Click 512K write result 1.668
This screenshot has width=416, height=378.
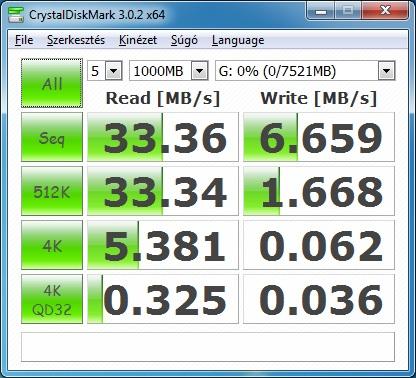pos(319,191)
